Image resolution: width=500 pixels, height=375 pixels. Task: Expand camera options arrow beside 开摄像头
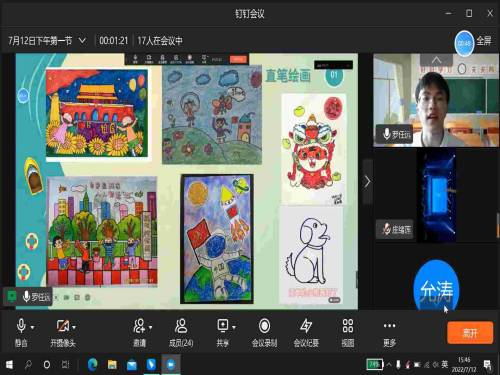coord(74,327)
